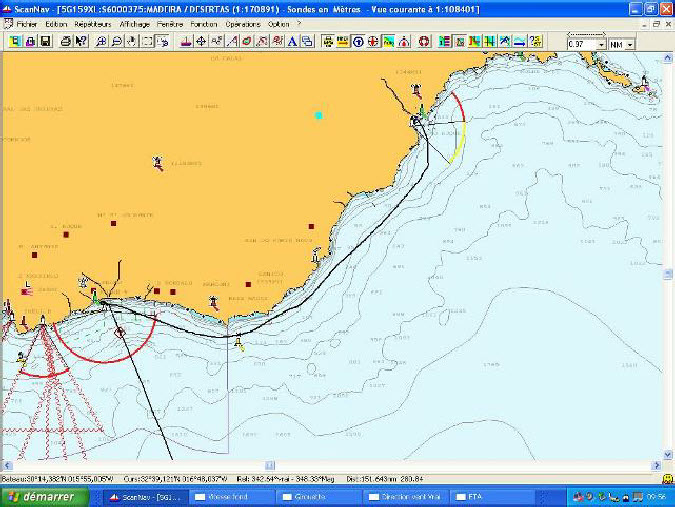
Task: Click the Save floppy disk icon
Action: [45, 41]
